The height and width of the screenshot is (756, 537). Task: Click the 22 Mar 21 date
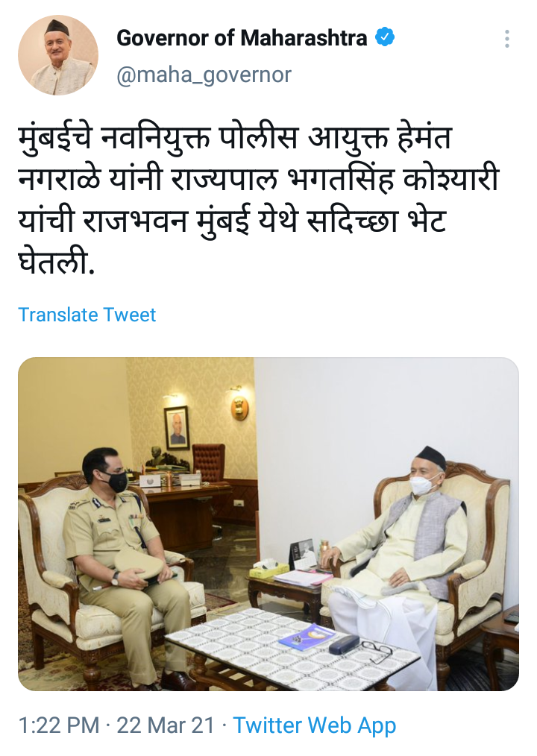pos(166,725)
